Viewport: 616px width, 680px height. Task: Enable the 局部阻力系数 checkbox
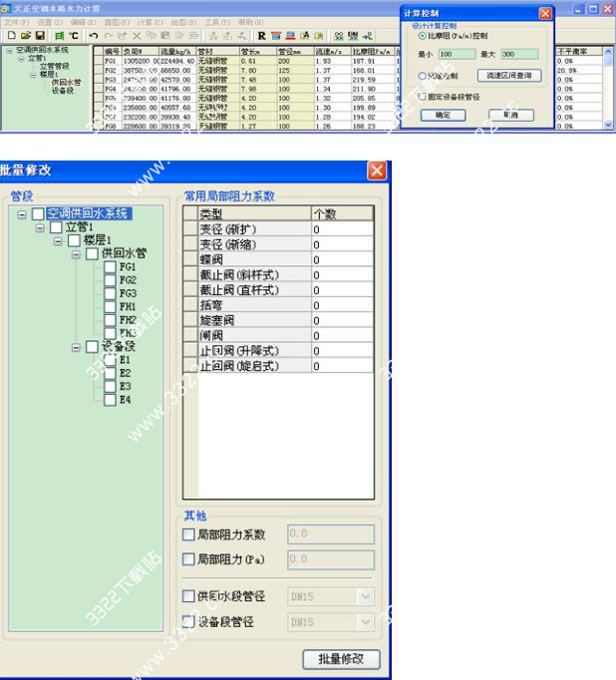pos(188,534)
